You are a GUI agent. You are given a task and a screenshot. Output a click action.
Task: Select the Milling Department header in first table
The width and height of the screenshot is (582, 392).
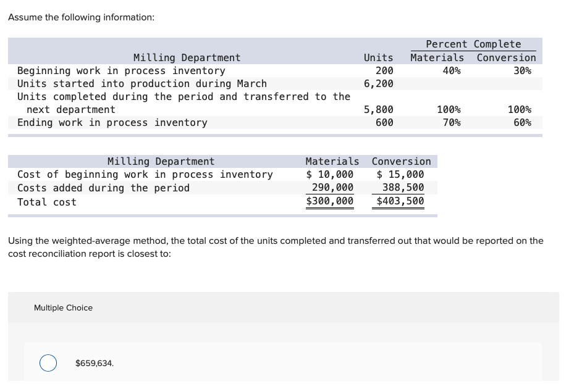(187, 57)
